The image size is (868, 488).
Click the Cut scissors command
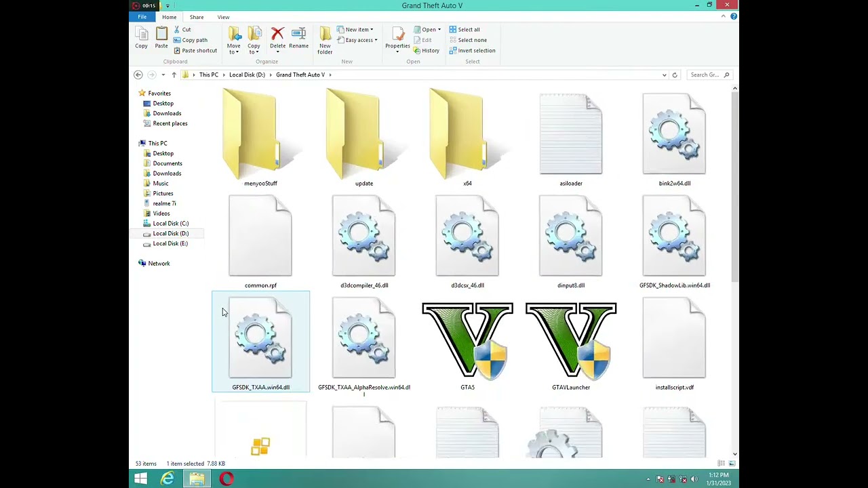click(182, 30)
